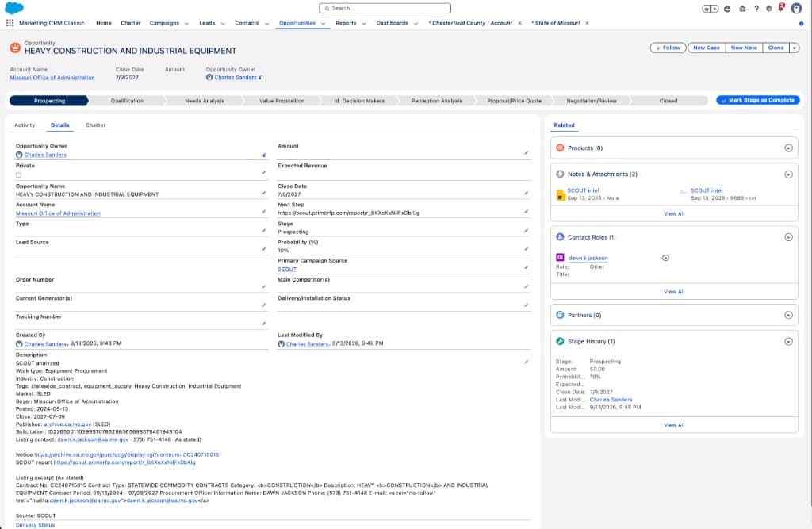The height and width of the screenshot is (529, 812).
Task: Edit the Next Step pencil icon
Action: point(527,212)
